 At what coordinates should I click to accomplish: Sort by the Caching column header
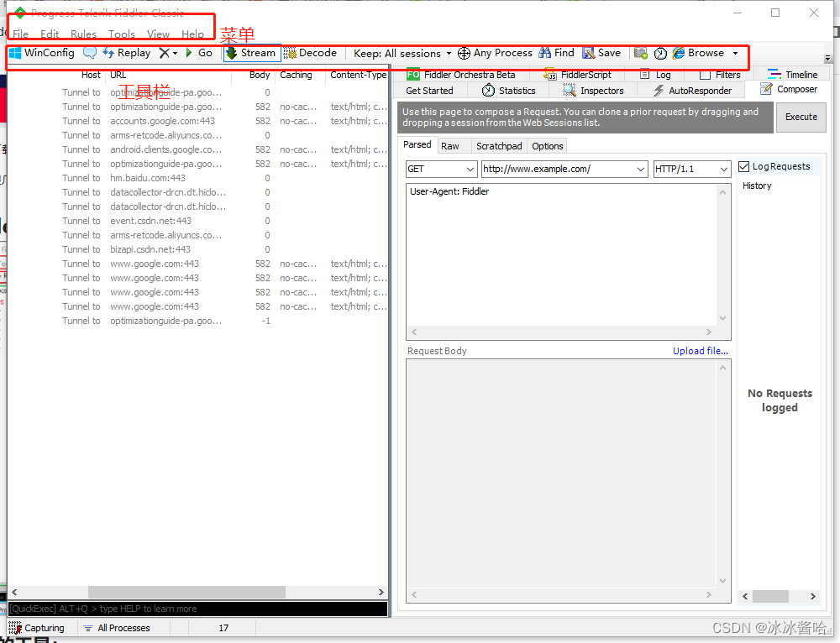[300, 75]
